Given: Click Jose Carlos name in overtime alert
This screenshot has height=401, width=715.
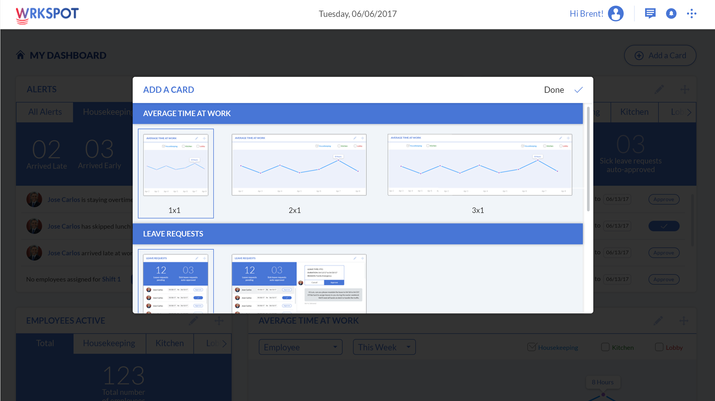Looking at the screenshot, I should click(x=63, y=199).
